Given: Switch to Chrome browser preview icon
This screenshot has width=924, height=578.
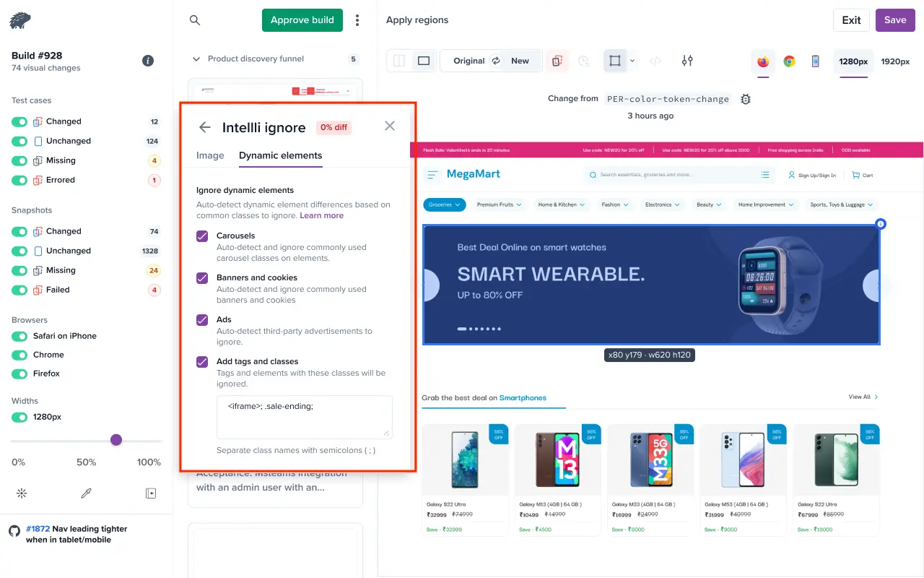Looking at the screenshot, I should tap(789, 61).
